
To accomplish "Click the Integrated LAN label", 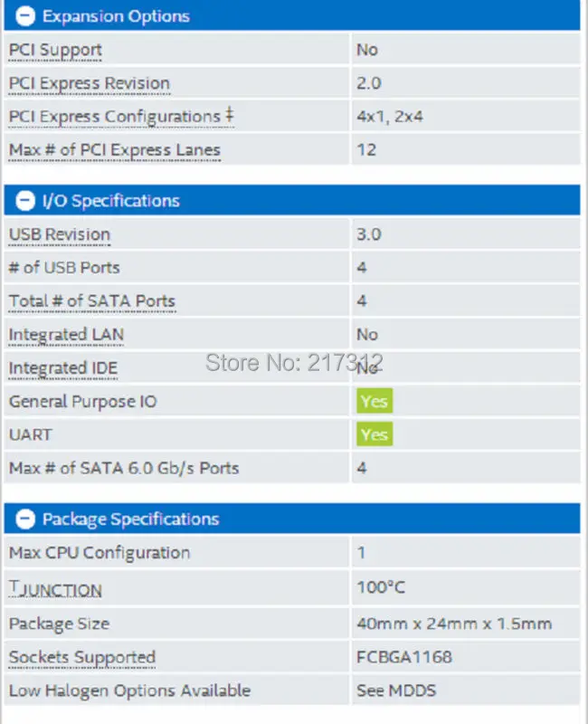I will [66, 335].
